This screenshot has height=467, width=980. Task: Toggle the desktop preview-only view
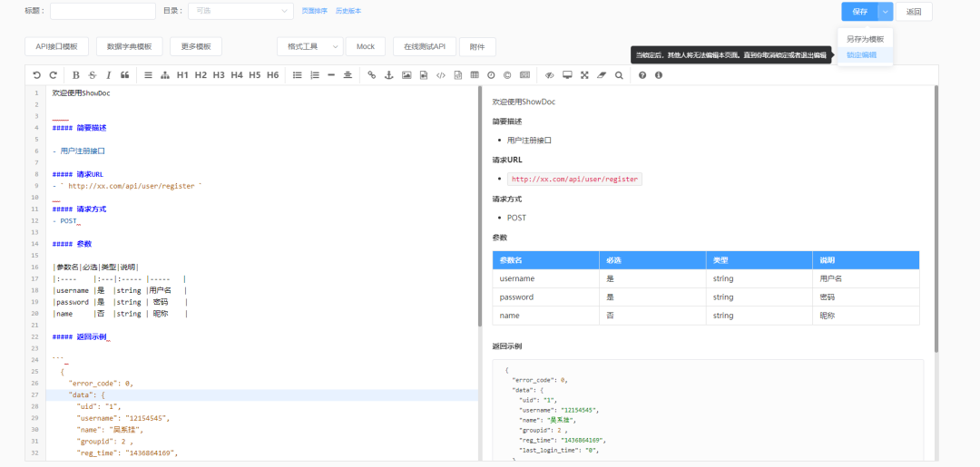pos(567,75)
